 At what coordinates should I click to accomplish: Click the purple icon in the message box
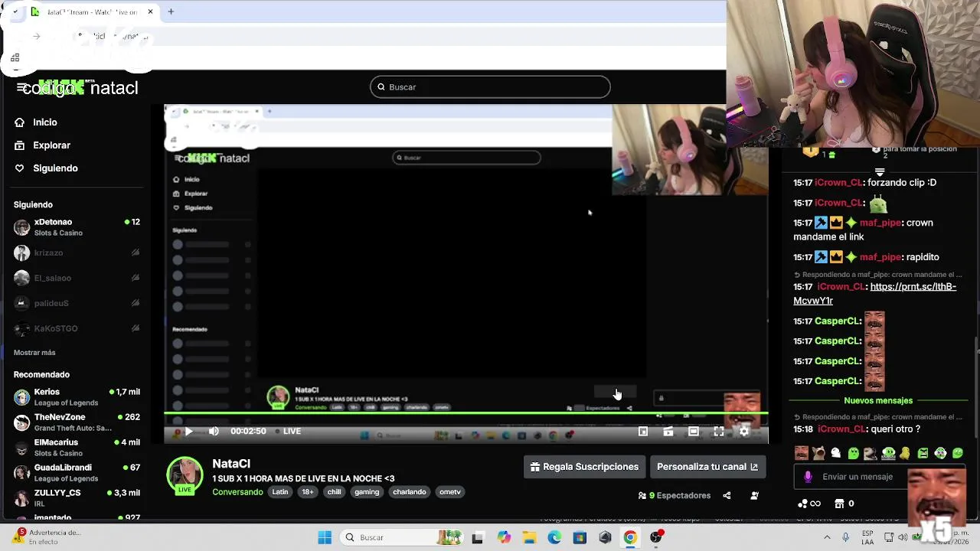808,477
